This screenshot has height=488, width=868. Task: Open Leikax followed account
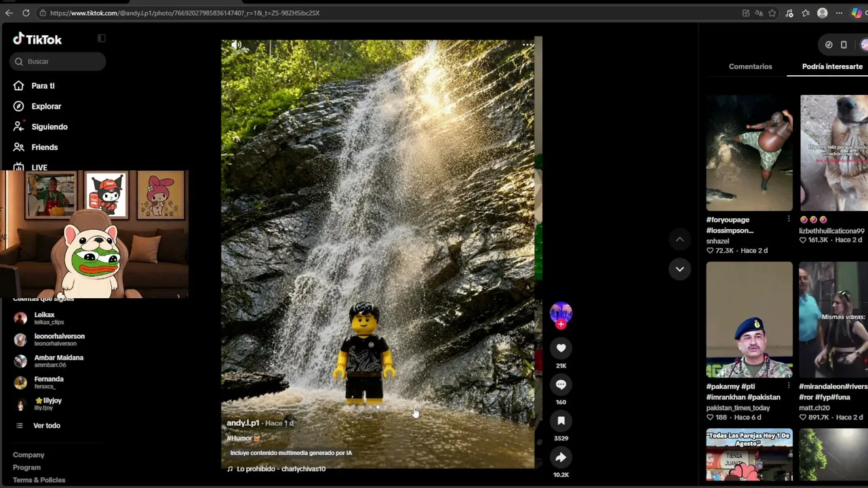pos(44,318)
